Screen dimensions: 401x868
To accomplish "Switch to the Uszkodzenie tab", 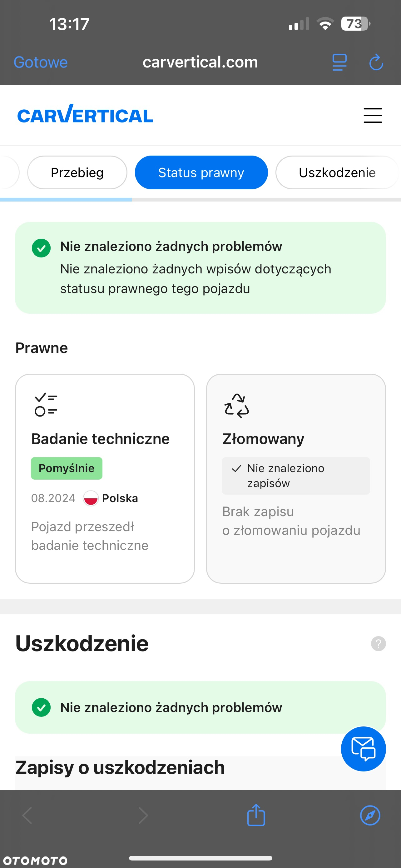I will [x=338, y=172].
